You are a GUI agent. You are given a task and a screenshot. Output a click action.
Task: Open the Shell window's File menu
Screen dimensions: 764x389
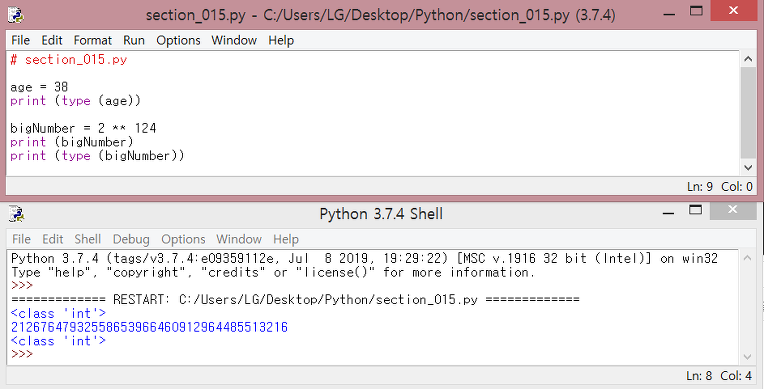21,239
